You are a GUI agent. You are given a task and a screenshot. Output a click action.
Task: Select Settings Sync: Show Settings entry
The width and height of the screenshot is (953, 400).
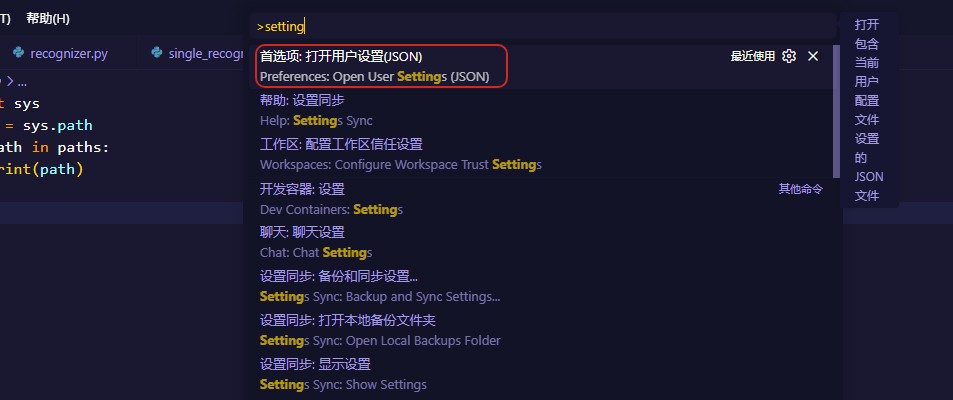point(542,374)
